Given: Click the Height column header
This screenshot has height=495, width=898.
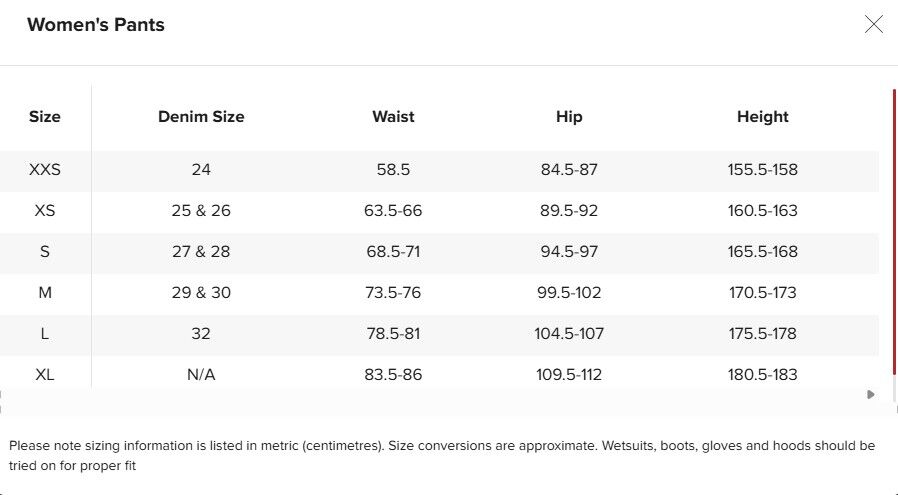Looking at the screenshot, I should pos(762,116).
